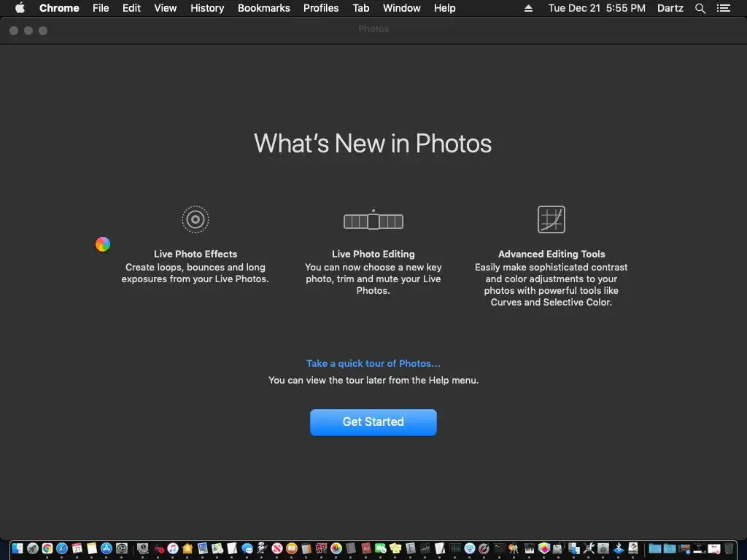Viewport: 747px width, 560px height.
Task: Open Google Chrome from the Dock
Action: point(47,548)
